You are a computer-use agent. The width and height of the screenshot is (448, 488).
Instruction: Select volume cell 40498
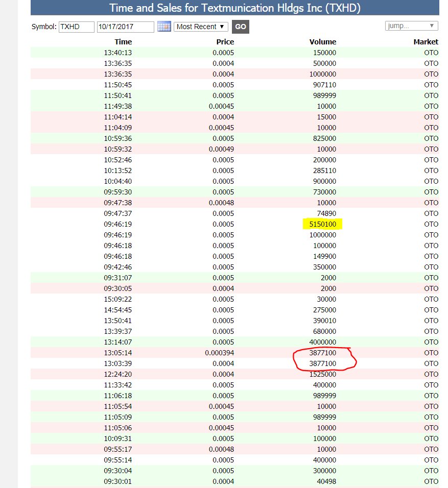(326, 481)
